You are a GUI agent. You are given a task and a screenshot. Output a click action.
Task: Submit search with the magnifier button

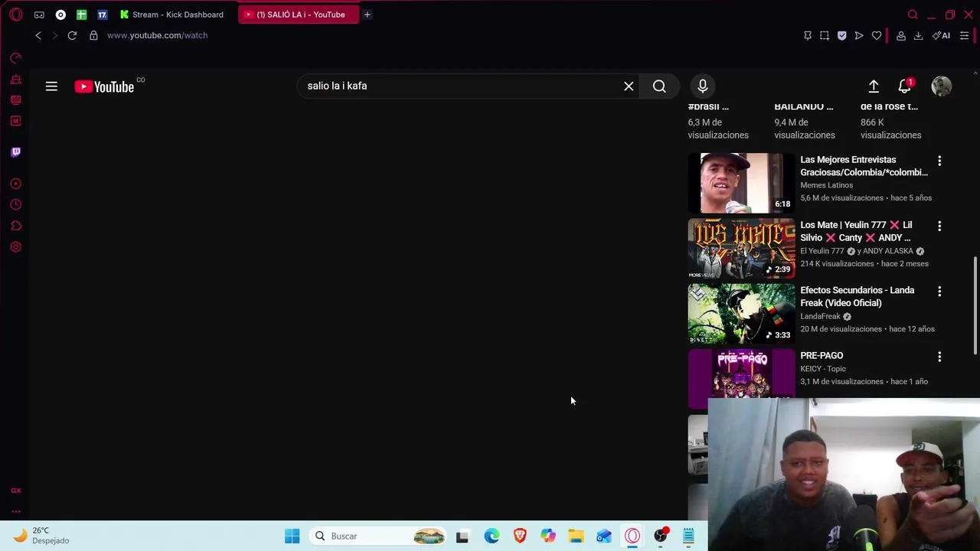(659, 86)
